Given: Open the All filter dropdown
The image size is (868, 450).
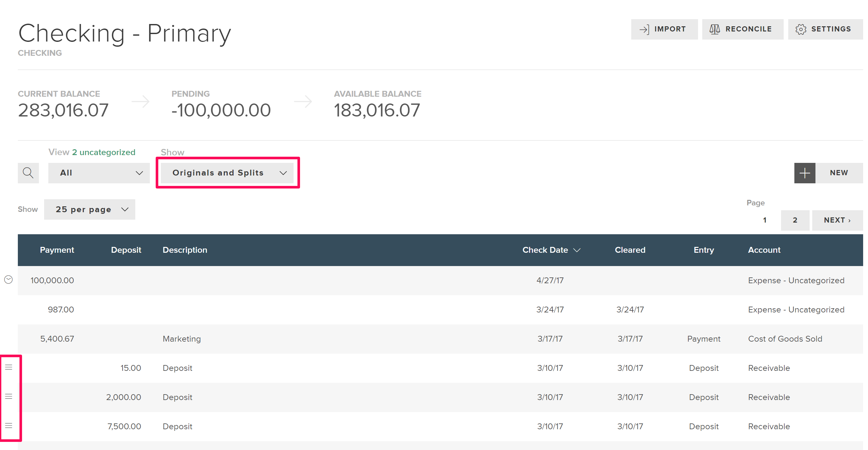Looking at the screenshot, I should click(x=99, y=173).
